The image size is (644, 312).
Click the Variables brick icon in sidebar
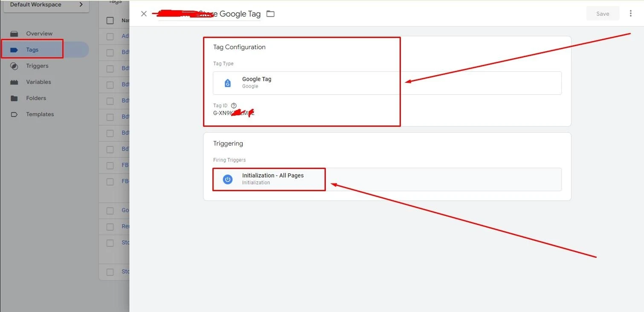14,82
